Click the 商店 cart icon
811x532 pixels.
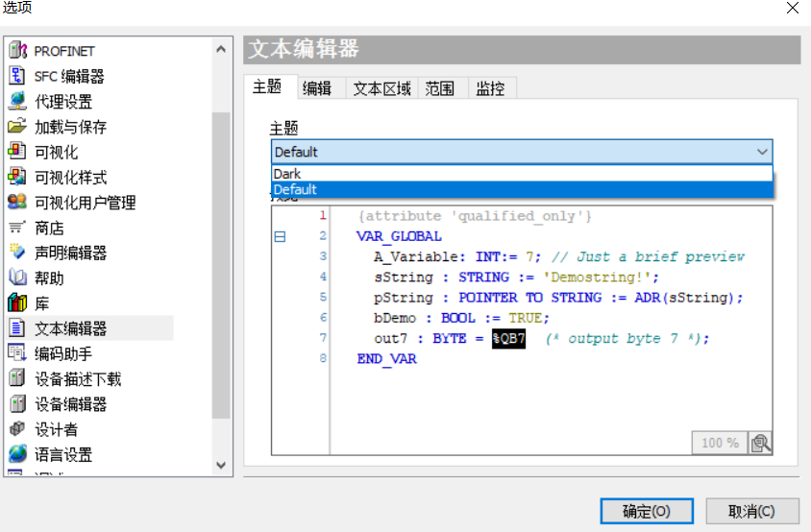[17, 227]
